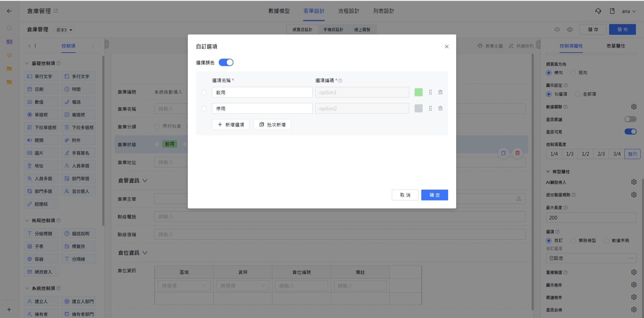Open the form list icon in the left sidebar
The width and height of the screenshot is (644, 318).
click(9, 42)
